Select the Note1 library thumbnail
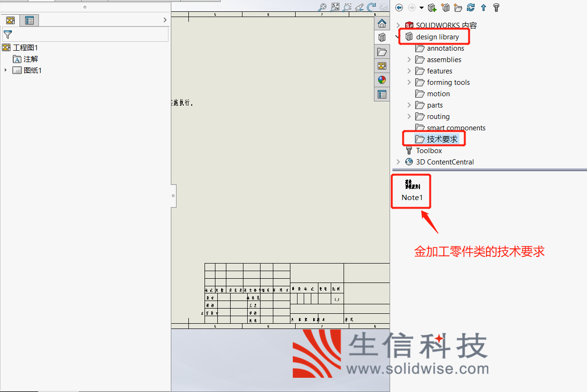 pyautogui.click(x=412, y=191)
